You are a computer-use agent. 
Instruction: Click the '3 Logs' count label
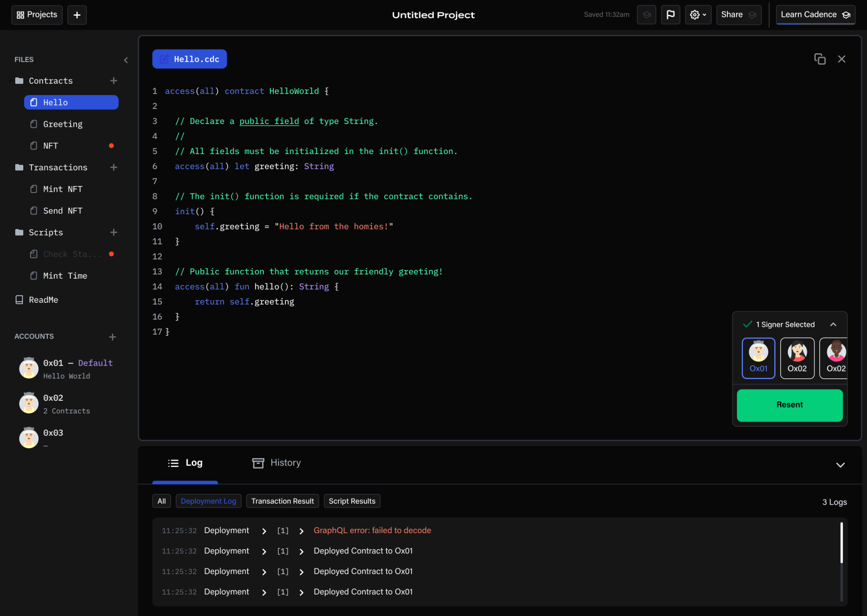834,502
